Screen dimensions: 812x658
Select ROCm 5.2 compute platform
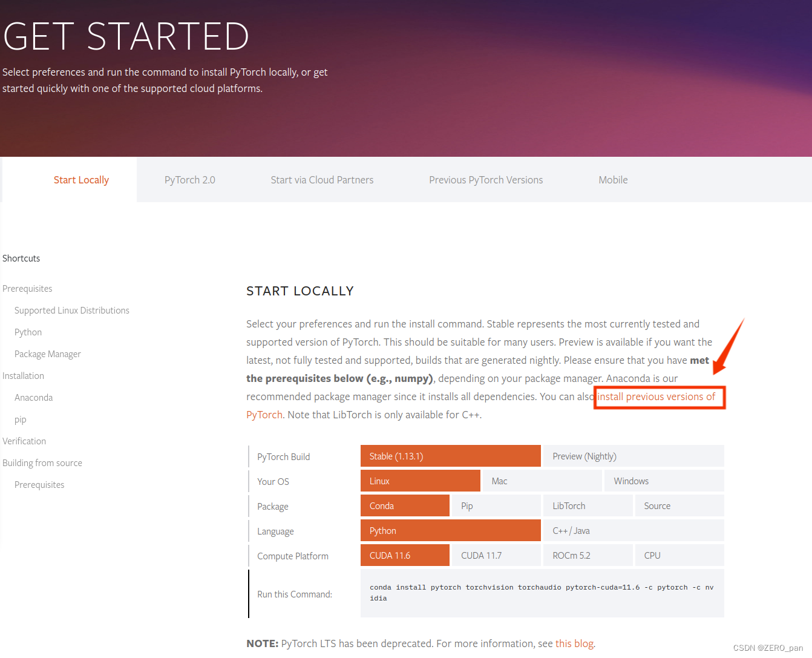[x=588, y=555]
